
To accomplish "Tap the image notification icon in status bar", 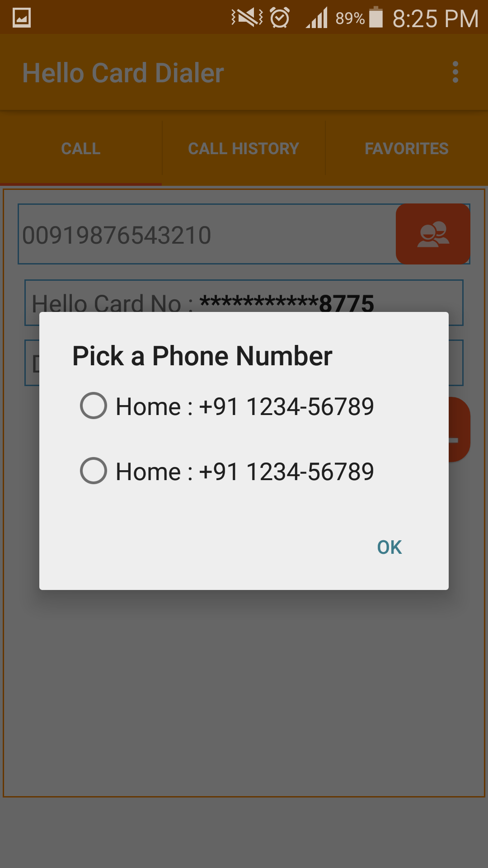I will tap(22, 18).
